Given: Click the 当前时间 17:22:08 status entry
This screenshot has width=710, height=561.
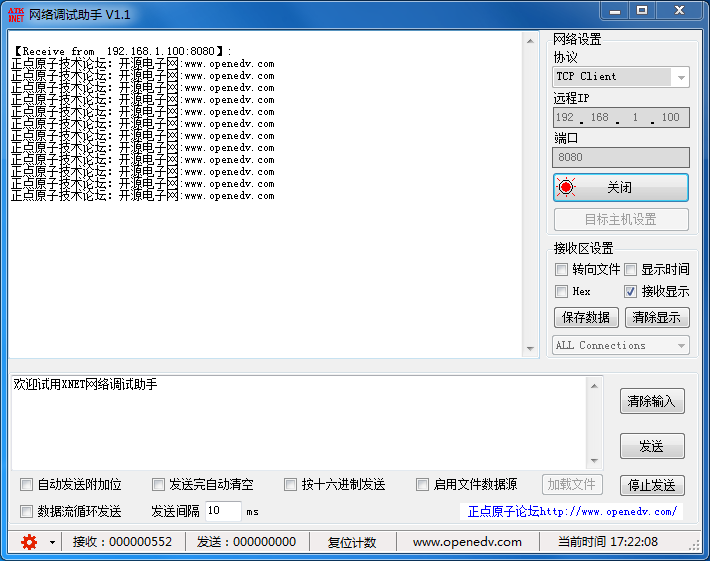Looking at the screenshot, I should 608,542.
